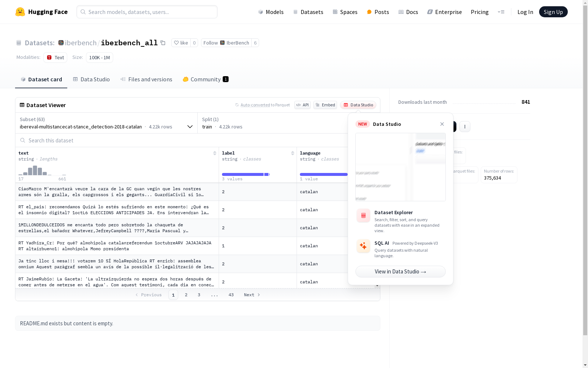Click the SQL AI sparkle icon
The height and width of the screenshot is (368, 588).
[x=363, y=246]
